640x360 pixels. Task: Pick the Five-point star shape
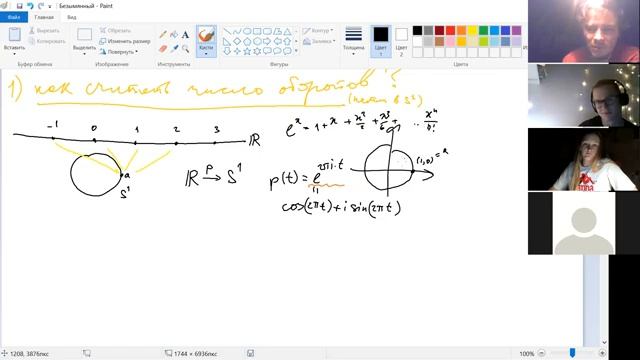247,51
